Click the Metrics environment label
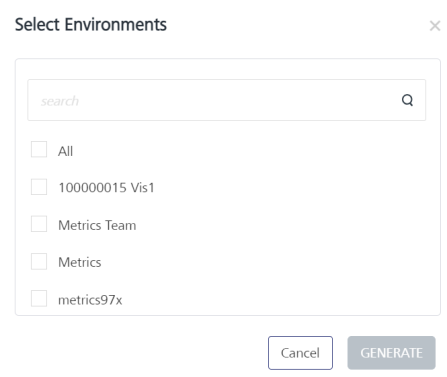The height and width of the screenshot is (377, 447). click(x=80, y=262)
